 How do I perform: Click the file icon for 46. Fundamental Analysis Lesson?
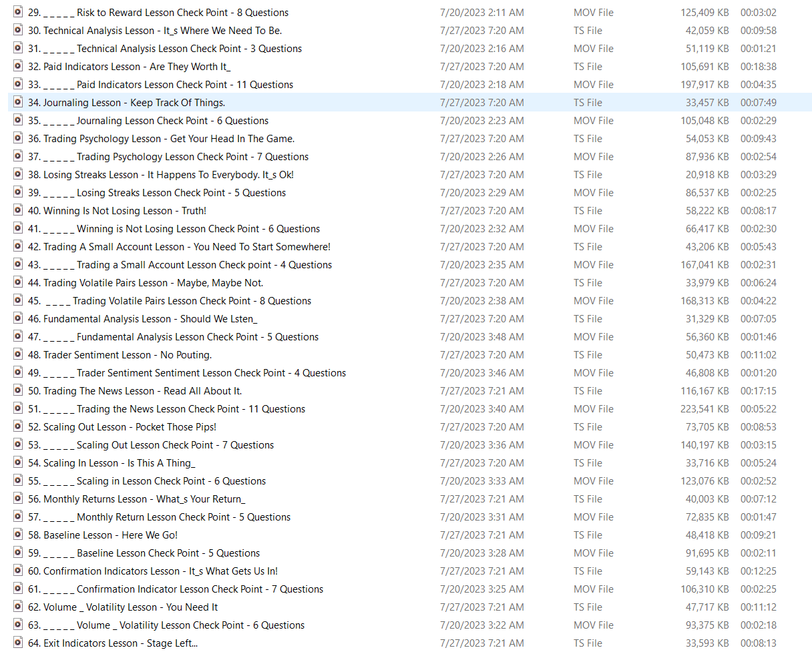point(18,318)
